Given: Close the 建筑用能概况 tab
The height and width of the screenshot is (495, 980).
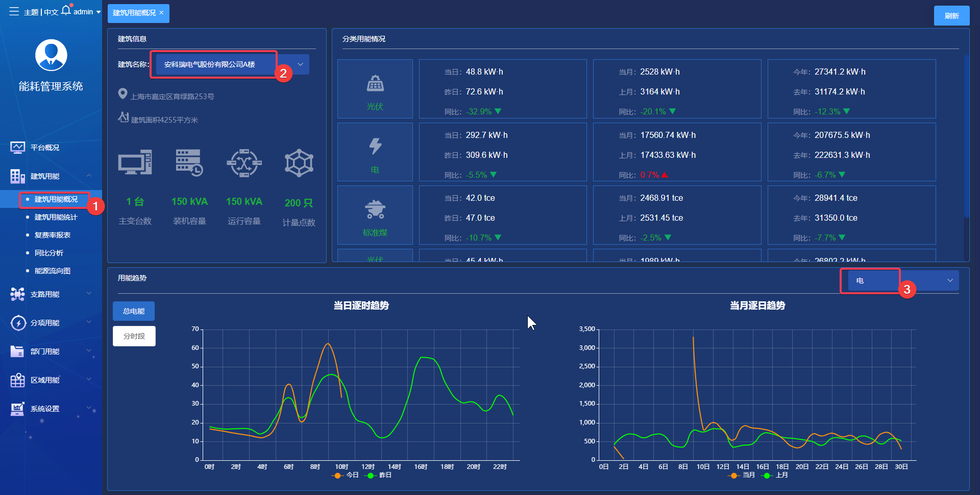Looking at the screenshot, I should (x=161, y=13).
